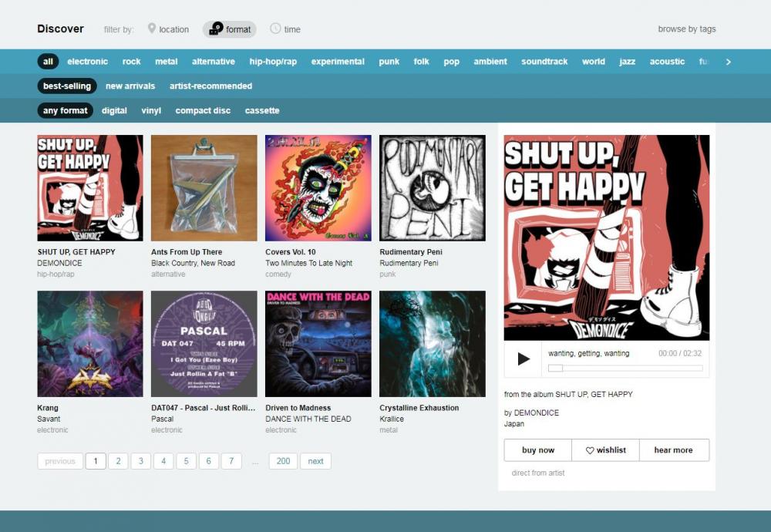Select the 'all' genre tab

tap(48, 62)
